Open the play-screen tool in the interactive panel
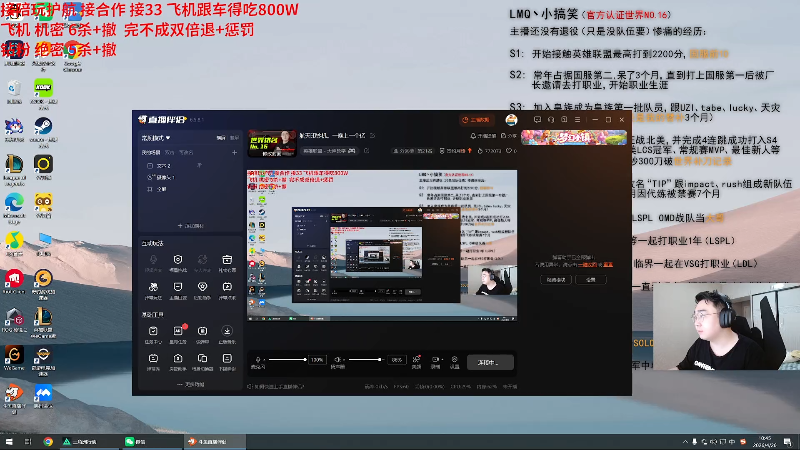Screen dimensions: 800x450 tap(227, 287)
